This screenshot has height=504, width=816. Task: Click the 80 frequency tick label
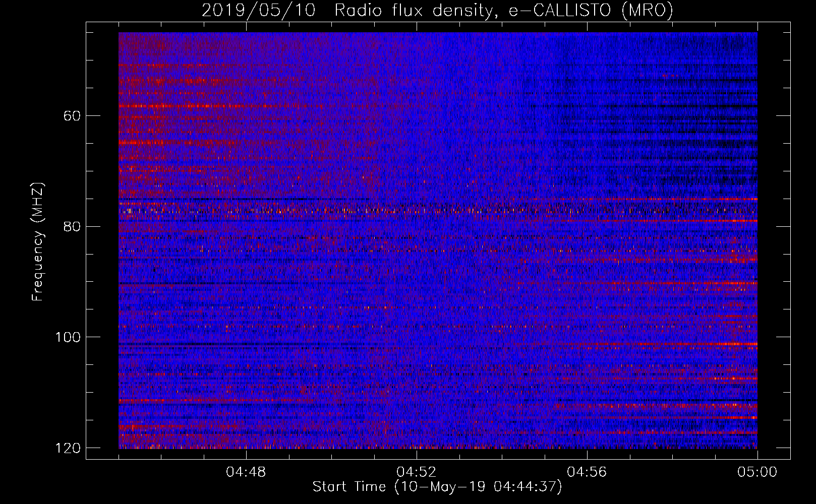click(72, 226)
